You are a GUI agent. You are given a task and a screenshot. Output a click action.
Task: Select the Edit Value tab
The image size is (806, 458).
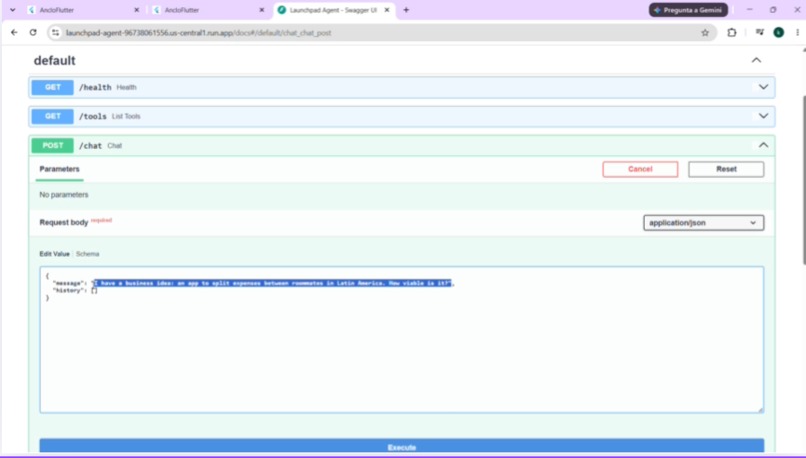coord(54,254)
